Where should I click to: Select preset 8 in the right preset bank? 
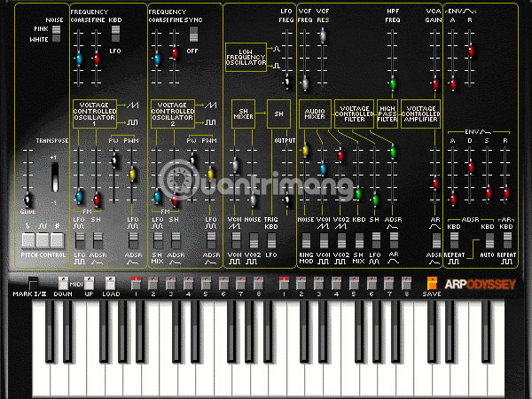point(406,283)
